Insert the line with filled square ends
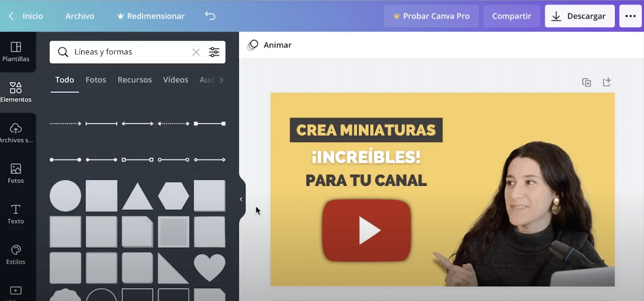 [210, 124]
